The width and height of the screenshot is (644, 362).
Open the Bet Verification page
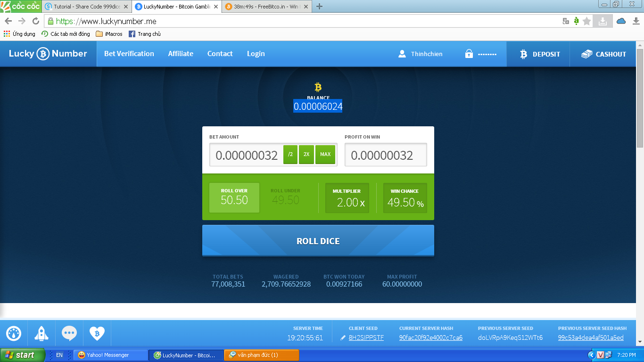point(129,54)
